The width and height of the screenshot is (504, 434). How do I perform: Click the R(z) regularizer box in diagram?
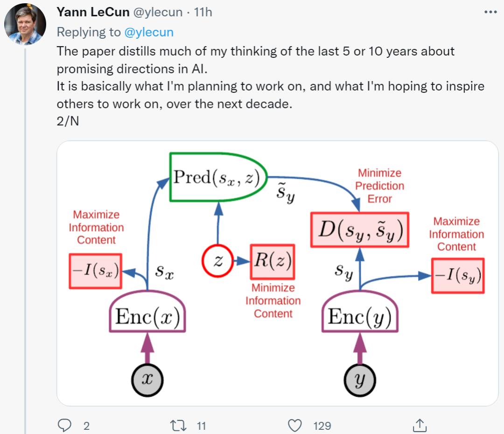273,261
